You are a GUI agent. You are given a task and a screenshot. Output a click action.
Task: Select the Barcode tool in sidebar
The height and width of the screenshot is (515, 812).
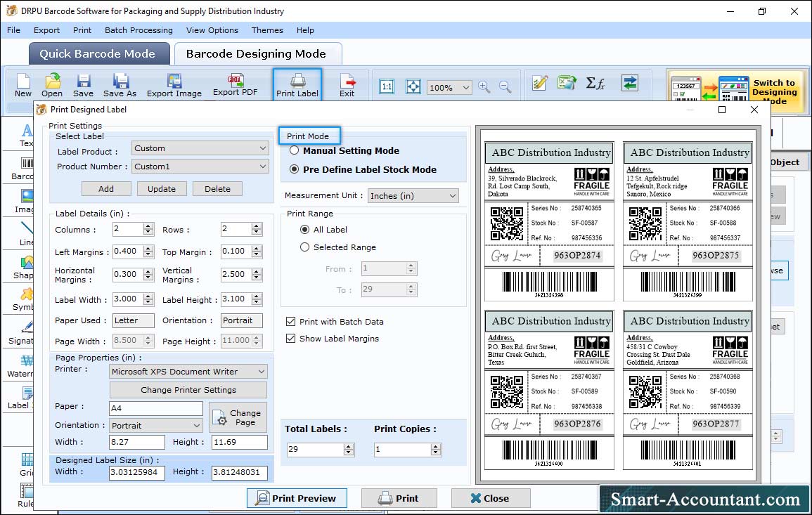point(24,169)
